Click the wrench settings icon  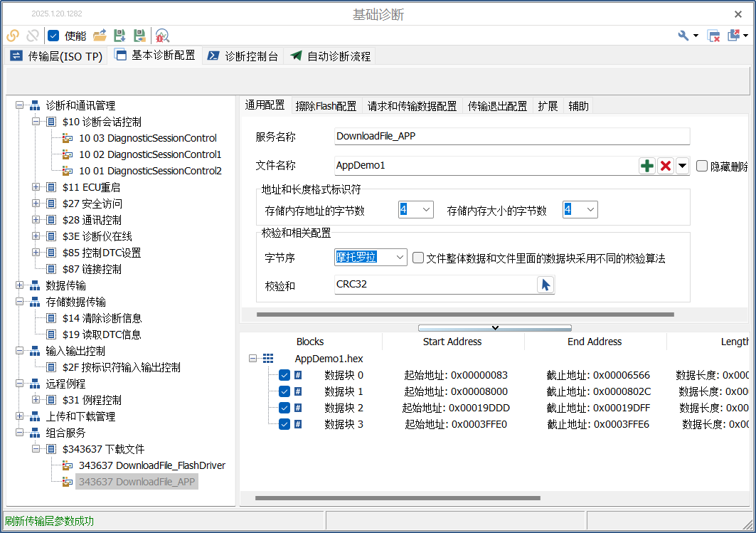tap(683, 36)
